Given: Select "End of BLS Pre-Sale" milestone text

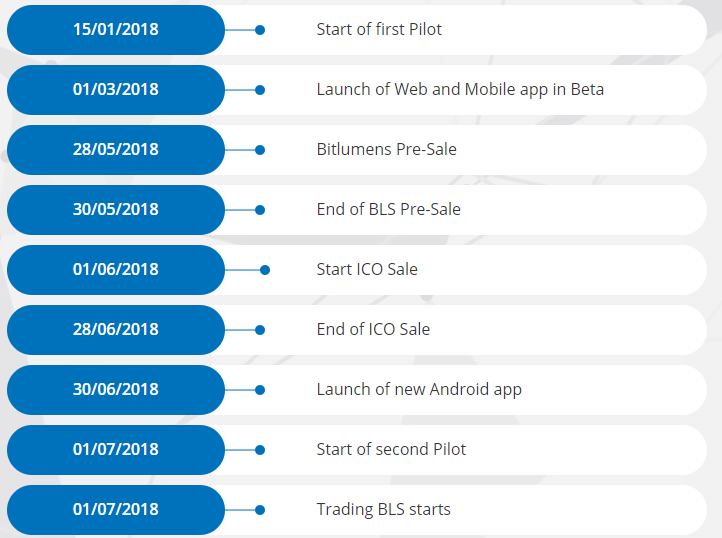Looking at the screenshot, I should pyautogui.click(x=388, y=210).
